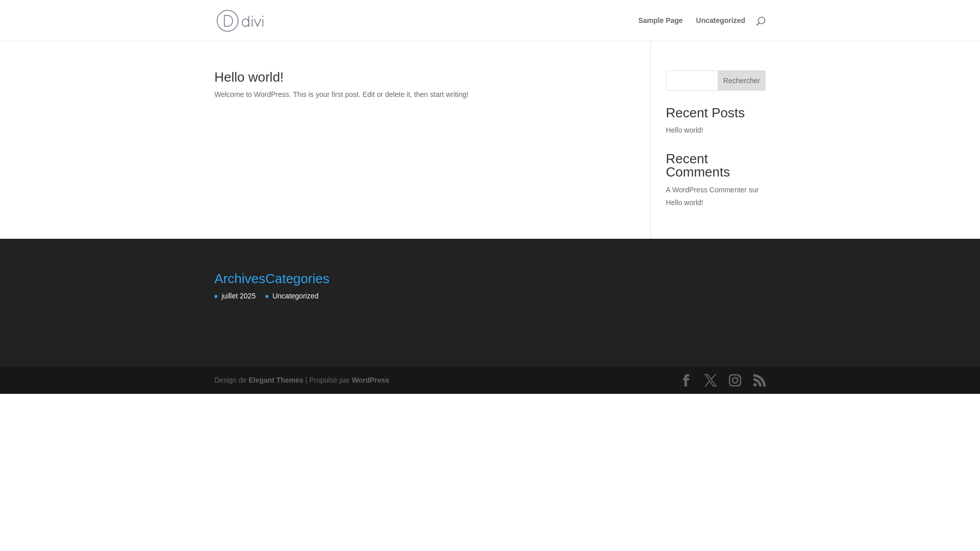
Task: Click the Divi logo in header
Action: tap(240, 20)
